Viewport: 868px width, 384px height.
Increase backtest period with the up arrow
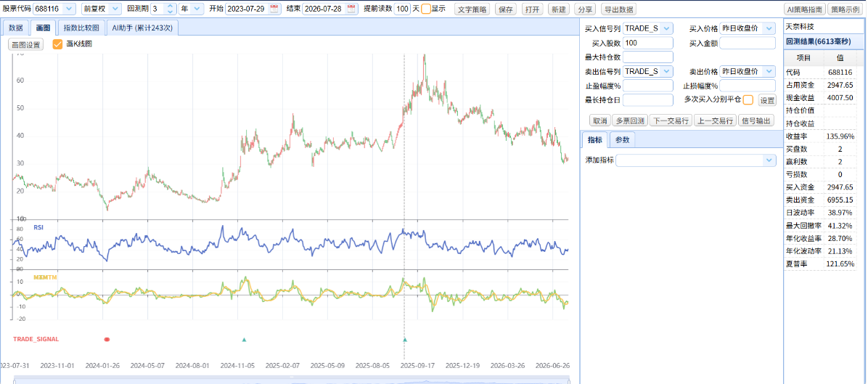[x=171, y=6]
